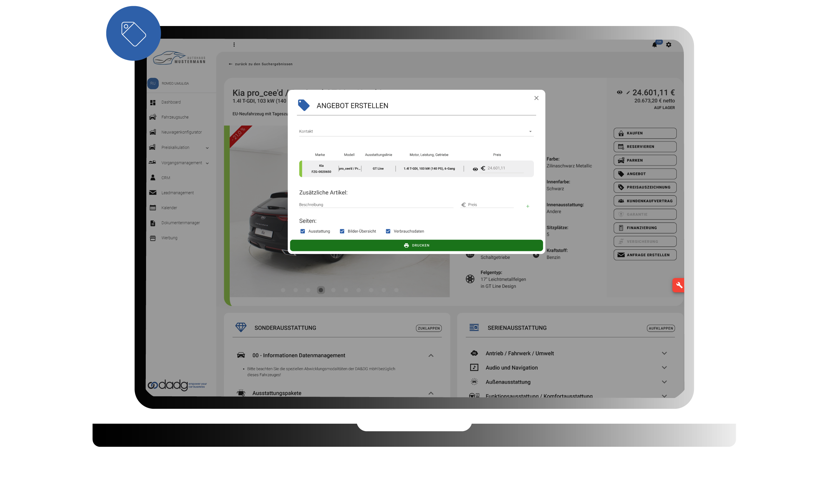
Task: Open the settings gear icon
Action: (x=669, y=45)
